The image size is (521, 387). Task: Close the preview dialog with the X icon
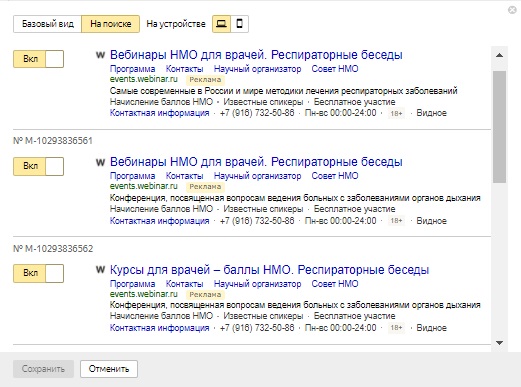click(512, 10)
